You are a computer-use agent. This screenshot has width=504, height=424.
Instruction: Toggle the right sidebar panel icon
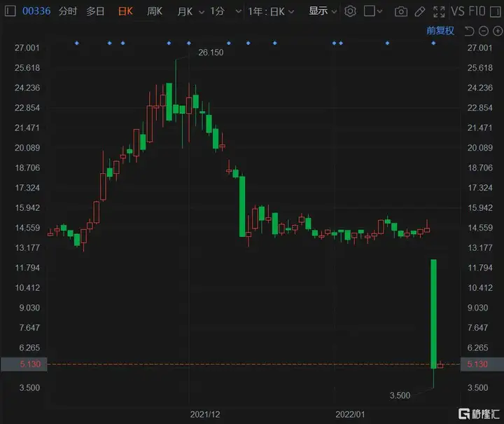pos(496,12)
